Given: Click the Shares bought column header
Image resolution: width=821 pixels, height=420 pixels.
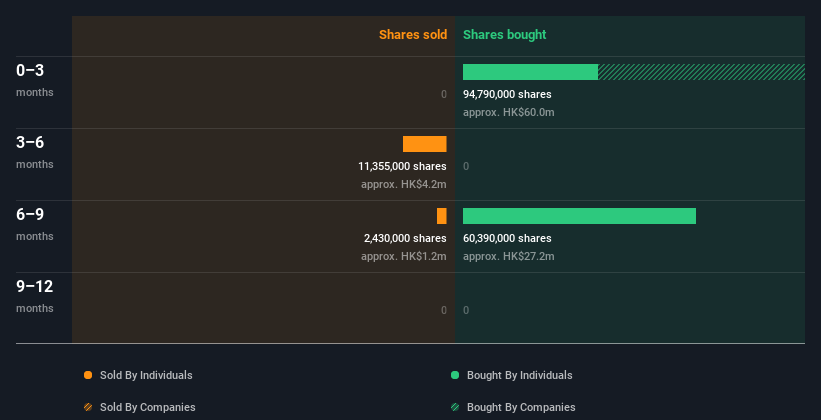Looking at the screenshot, I should (505, 35).
